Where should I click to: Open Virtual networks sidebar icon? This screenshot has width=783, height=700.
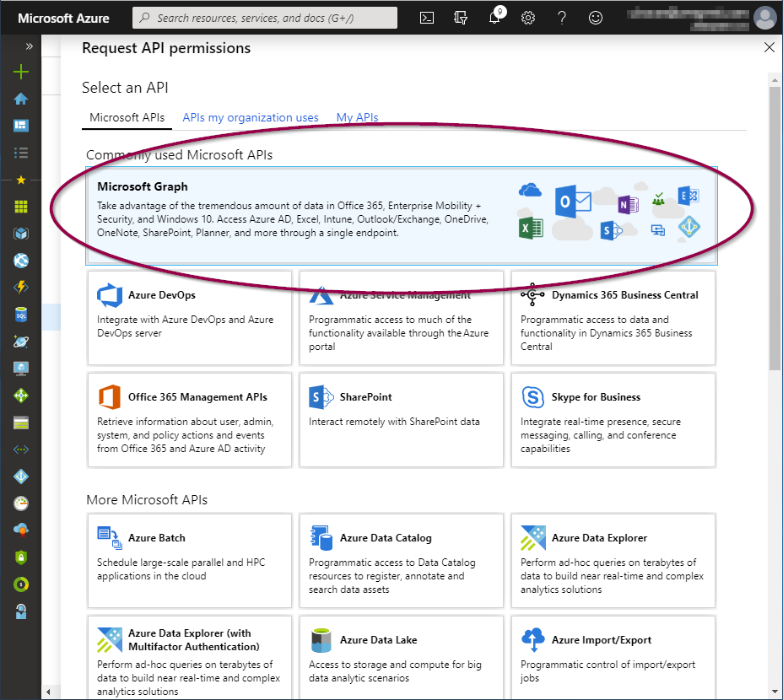(x=21, y=450)
